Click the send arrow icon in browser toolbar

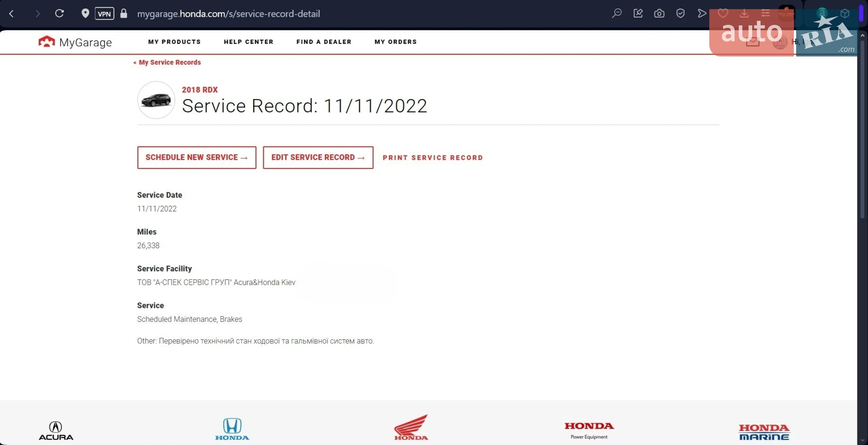[x=702, y=13]
